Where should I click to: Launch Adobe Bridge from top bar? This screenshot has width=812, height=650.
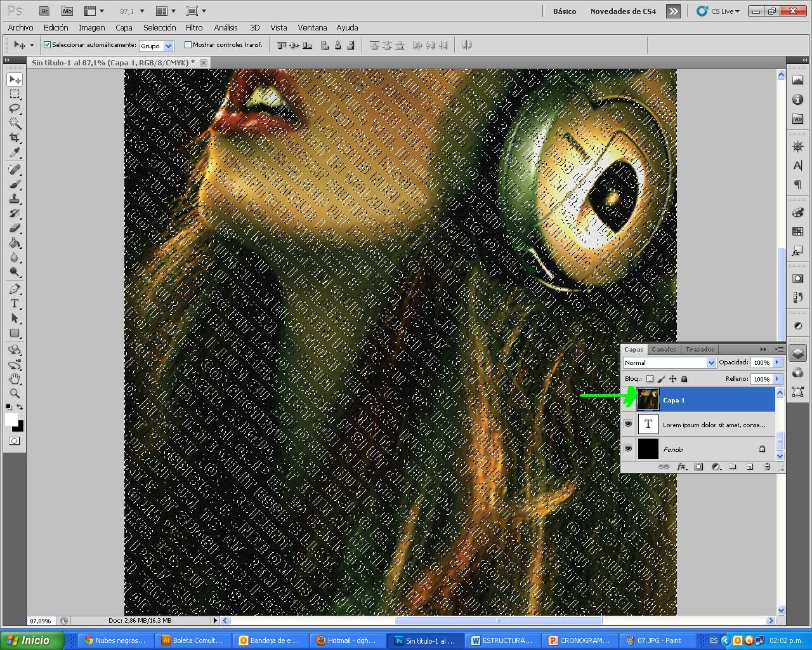coord(44,11)
